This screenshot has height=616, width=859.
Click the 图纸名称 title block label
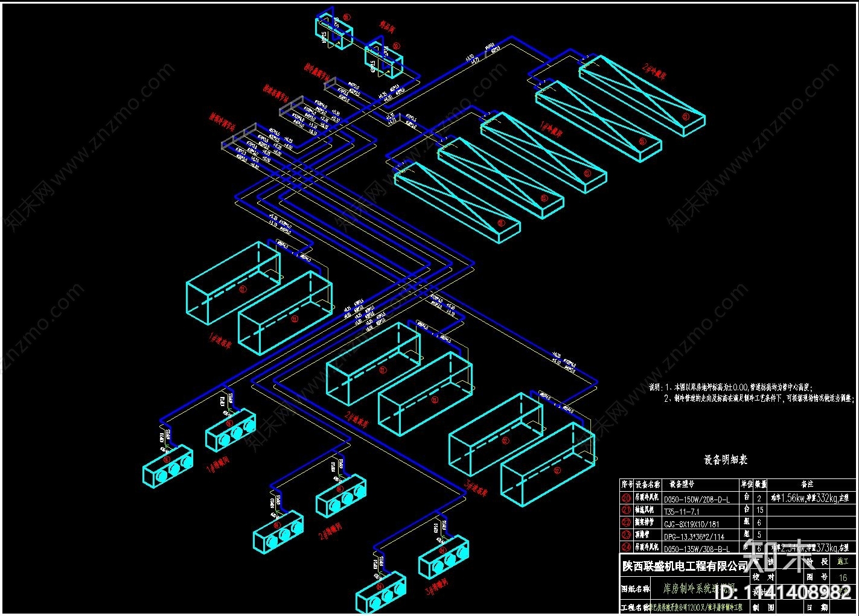pos(635,588)
